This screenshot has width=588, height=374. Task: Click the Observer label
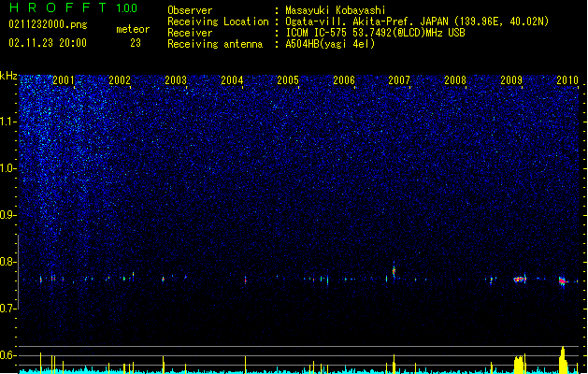click(190, 10)
